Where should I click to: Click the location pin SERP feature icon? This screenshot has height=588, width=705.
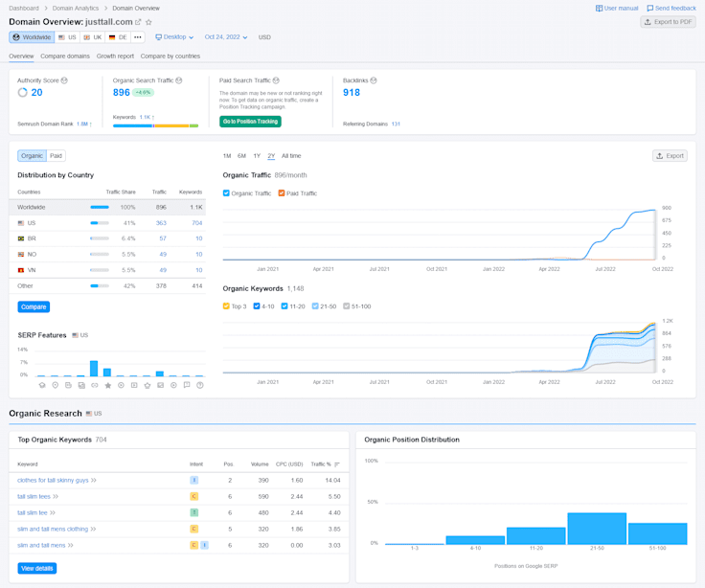(x=56, y=385)
